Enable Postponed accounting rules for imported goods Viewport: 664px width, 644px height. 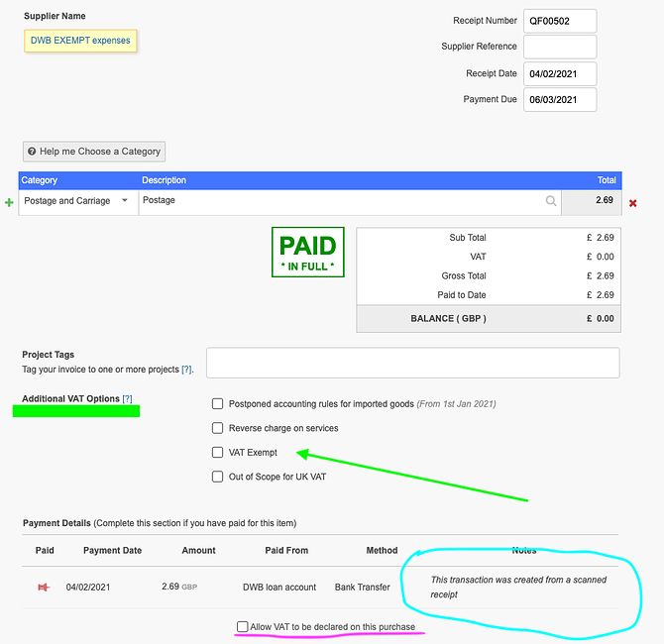[x=217, y=404]
